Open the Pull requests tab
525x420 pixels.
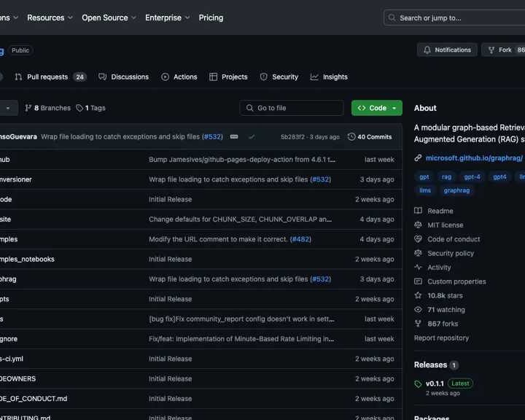tap(50, 77)
